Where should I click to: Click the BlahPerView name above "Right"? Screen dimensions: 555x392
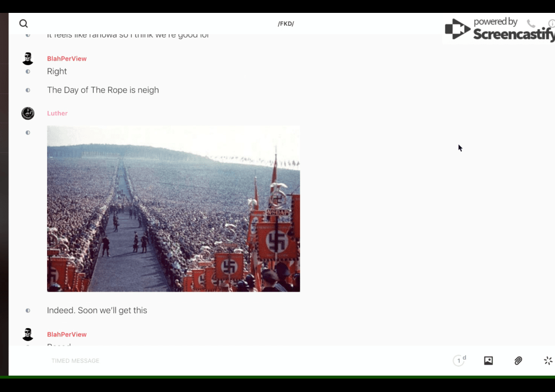click(67, 59)
